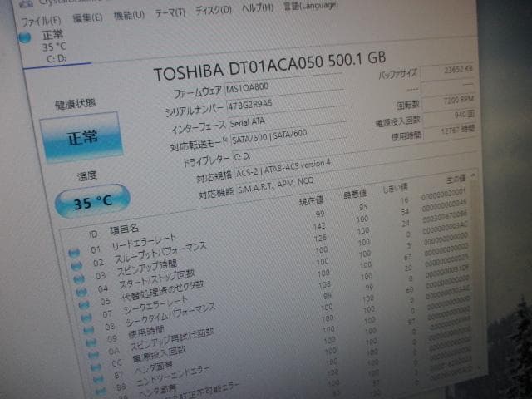The image size is (532, 399).
Task: Click status icon of 05 代替処理済のセクタ数 row
Action: click(x=84, y=305)
